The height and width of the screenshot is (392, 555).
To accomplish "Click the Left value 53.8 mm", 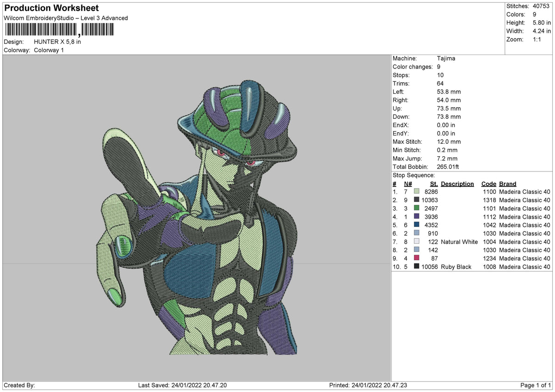I will (x=449, y=92).
